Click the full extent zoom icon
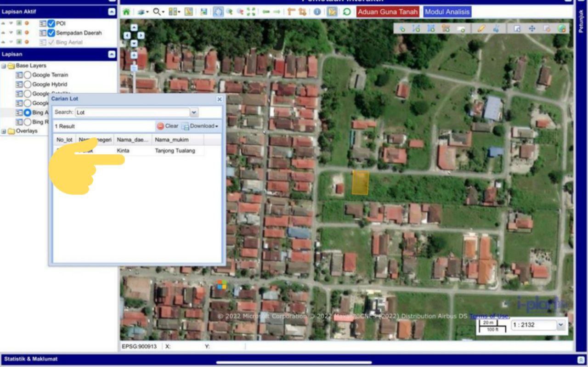The height and width of the screenshot is (367, 588). 251,12
